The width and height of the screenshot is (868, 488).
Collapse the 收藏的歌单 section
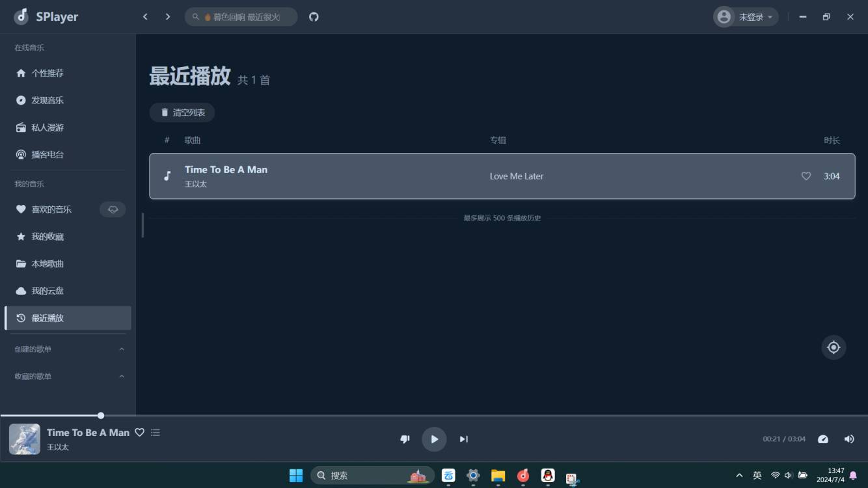pyautogui.click(x=122, y=377)
